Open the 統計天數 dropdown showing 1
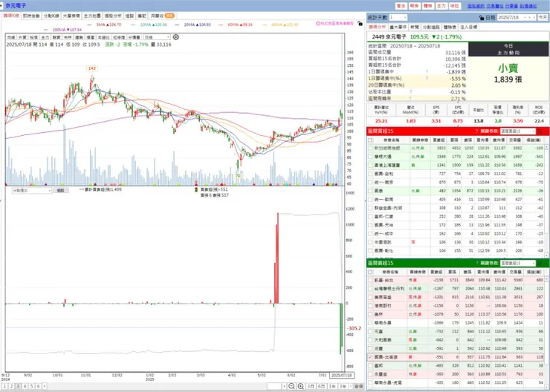Screen dimensions: 550x392 coord(398,18)
